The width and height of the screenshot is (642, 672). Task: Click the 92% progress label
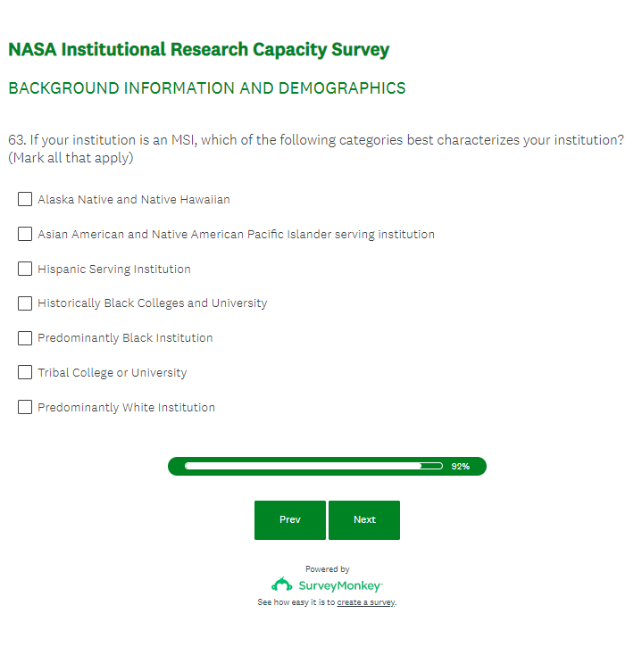461,467
